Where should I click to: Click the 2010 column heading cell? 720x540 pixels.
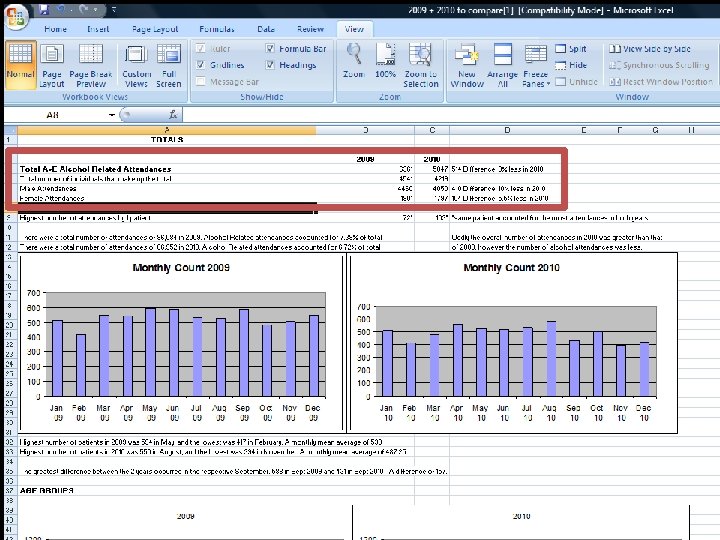[x=432, y=159]
